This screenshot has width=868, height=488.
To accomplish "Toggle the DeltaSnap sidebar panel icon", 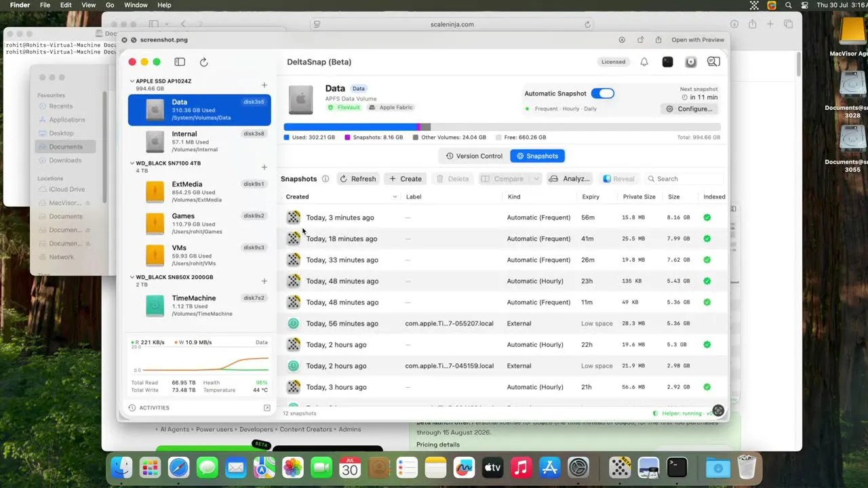I will 180,62.
